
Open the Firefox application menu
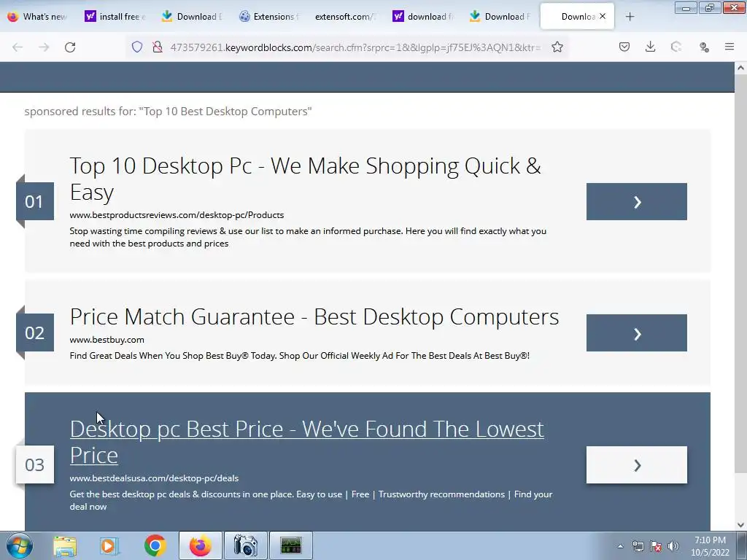(x=729, y=47)
